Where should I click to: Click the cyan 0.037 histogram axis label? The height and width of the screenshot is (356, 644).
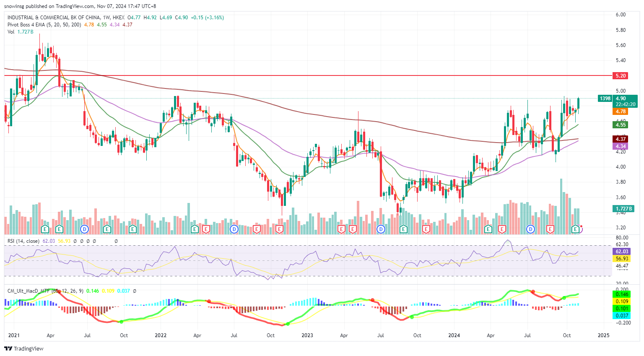point(621,316)
